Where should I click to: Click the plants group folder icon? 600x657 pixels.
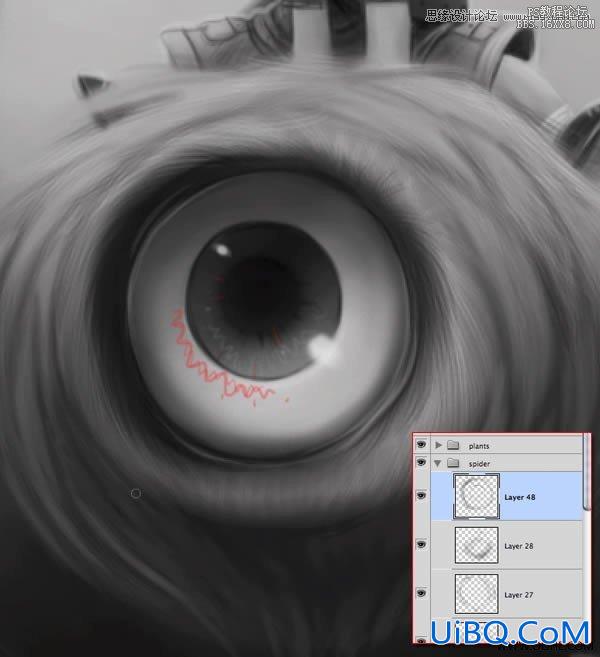coord(453,445)
